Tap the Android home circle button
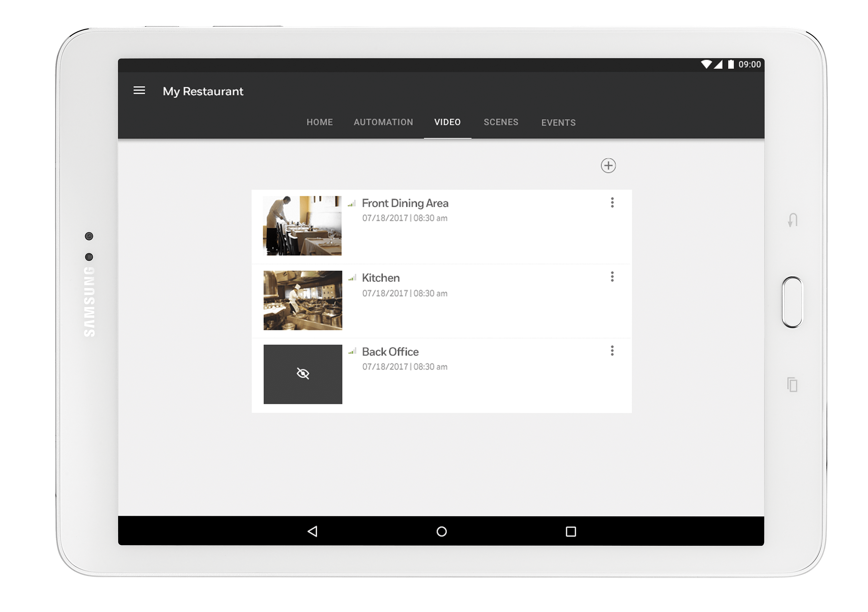 coord(442,532)
